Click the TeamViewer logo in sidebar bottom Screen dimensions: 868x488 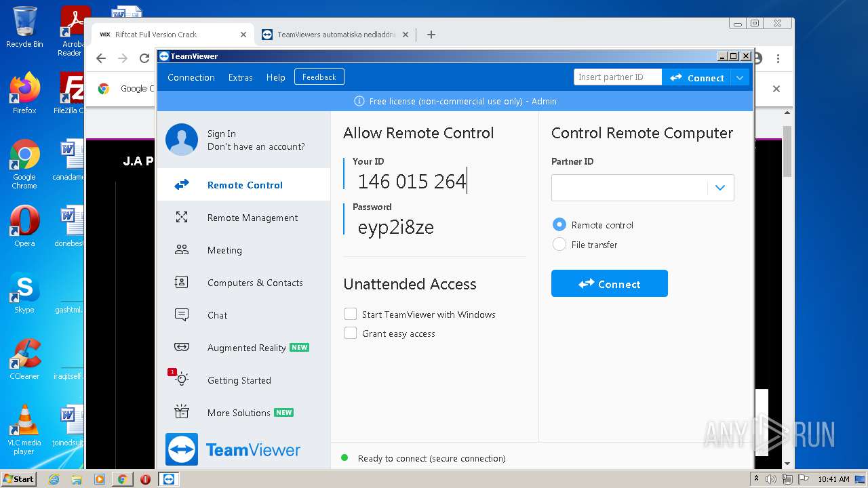[x=233, y=449]
